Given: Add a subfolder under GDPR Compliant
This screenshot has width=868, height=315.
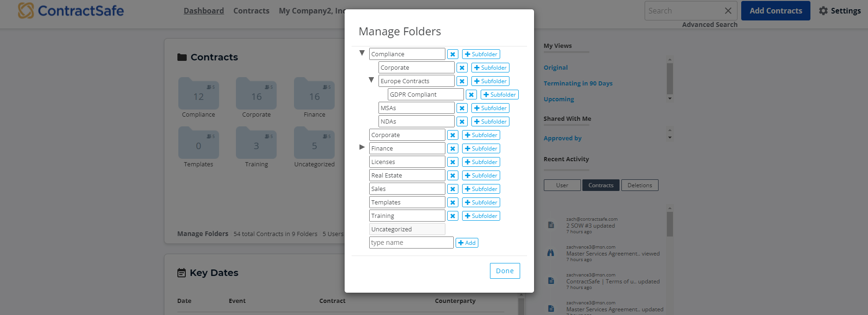Looking at the screenshot, I should tap(500, 95).
